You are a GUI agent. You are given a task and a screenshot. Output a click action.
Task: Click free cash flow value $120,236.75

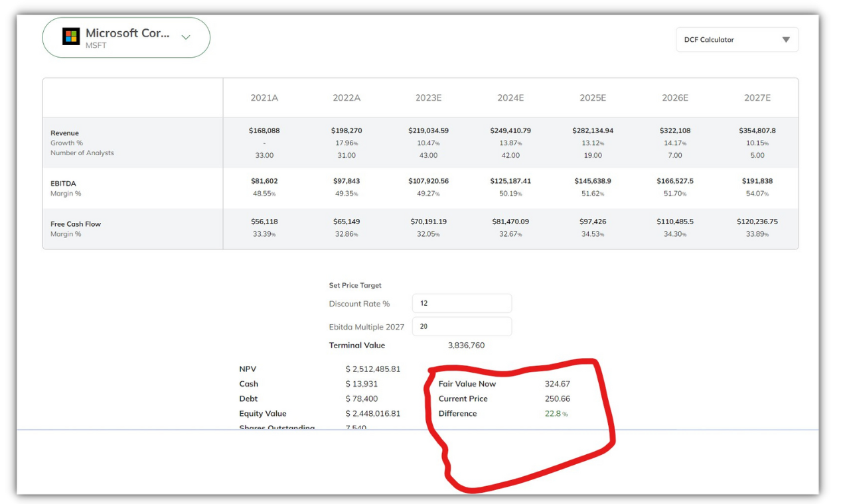click(x=757, y=221)
